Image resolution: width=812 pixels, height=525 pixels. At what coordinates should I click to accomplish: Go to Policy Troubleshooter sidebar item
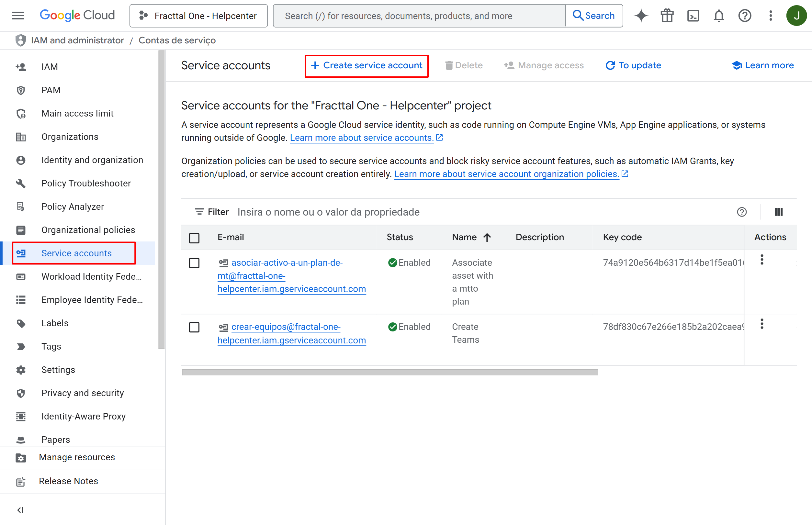86,184
